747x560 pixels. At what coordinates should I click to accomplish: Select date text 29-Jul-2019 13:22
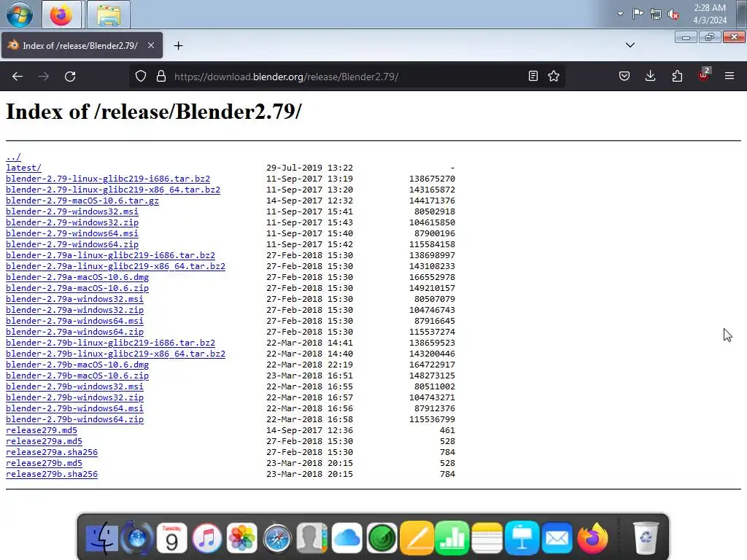(x=309, y=168)
